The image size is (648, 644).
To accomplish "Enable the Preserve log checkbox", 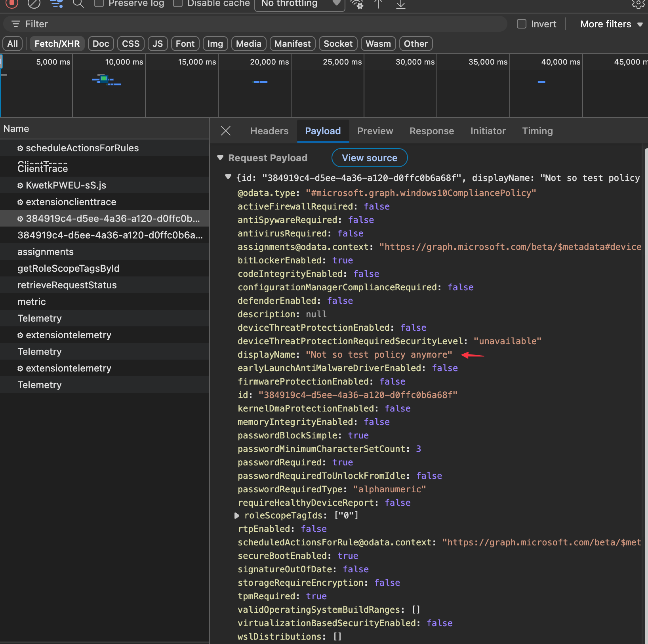I will [99, 4].
